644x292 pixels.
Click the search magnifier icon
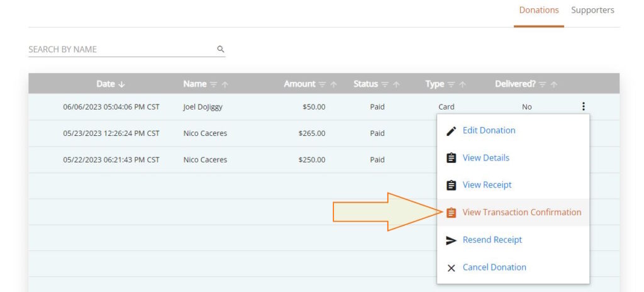(x=221, y=49)
